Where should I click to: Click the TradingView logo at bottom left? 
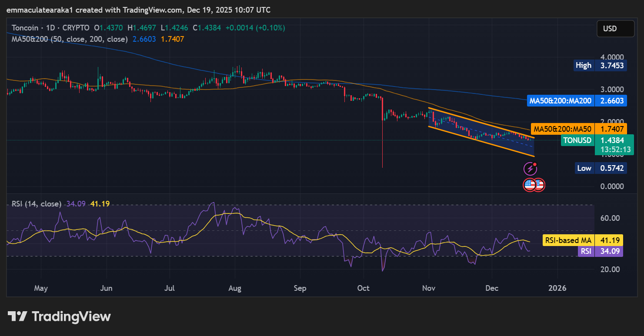click(x=59, y=316)
